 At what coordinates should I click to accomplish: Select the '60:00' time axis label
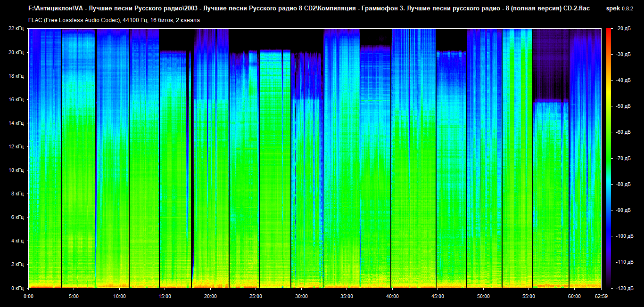pyautogui.click(x=574, y=296)
